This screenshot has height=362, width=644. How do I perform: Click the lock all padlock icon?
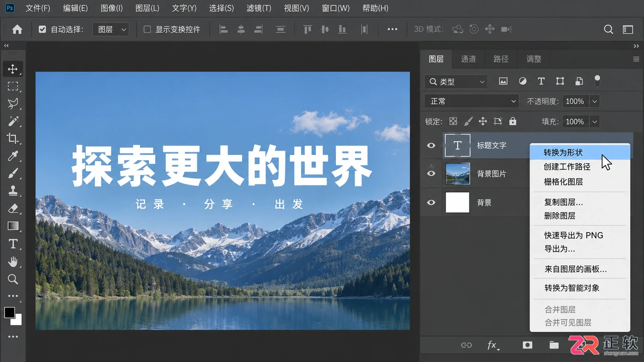[513, 121]
